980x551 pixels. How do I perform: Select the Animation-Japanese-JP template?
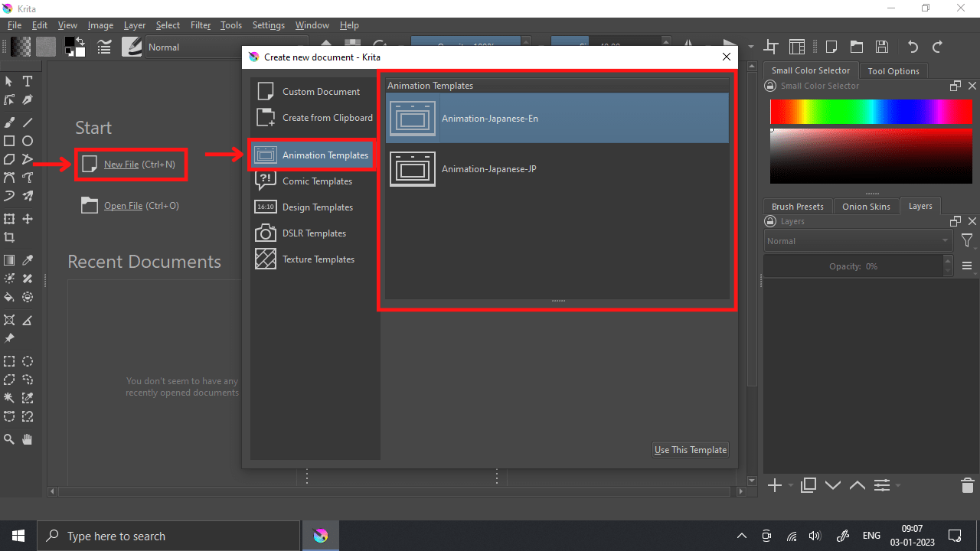pyautogui.click(x=557, y=169)
